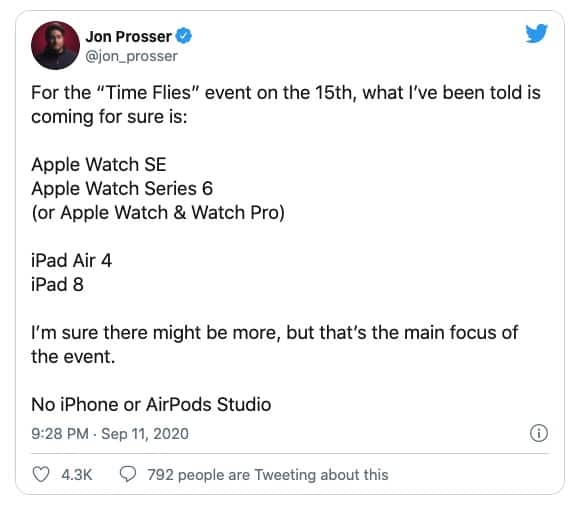This screenshot has width=579, height=506.
Task: Click the Jon Prosser display name
Action: pos(129,37)
